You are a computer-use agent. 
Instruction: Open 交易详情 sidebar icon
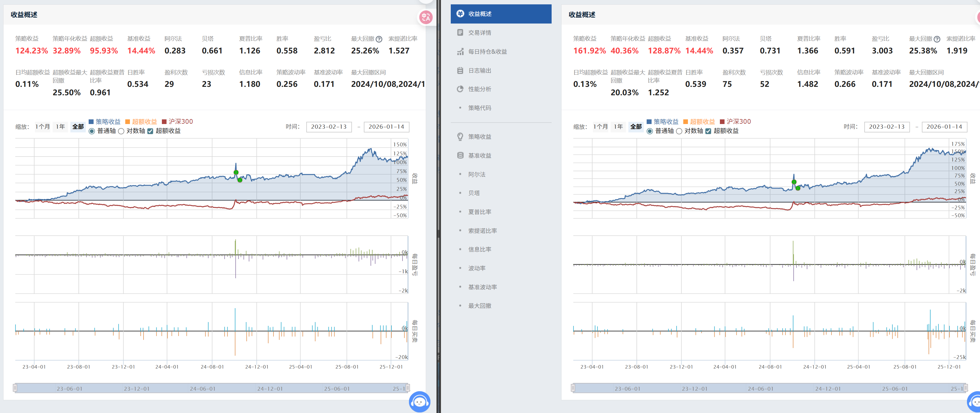click(x=460, y=33)
